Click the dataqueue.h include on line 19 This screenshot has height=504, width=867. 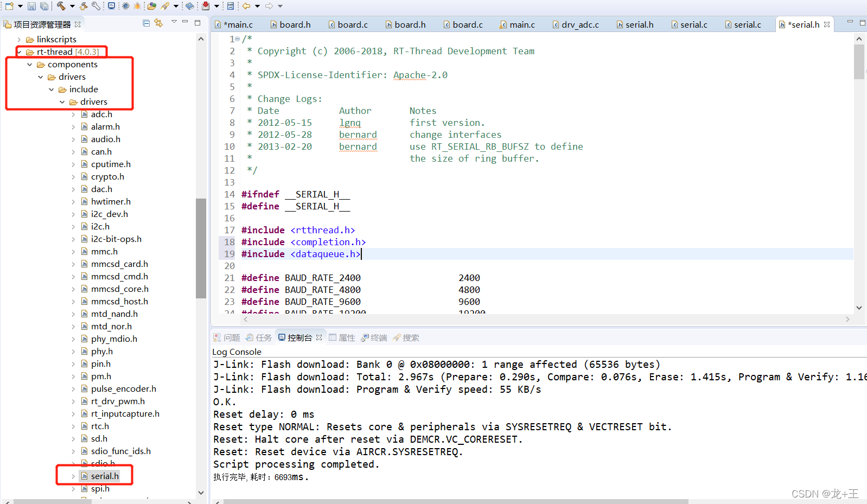tap(326, 254)
